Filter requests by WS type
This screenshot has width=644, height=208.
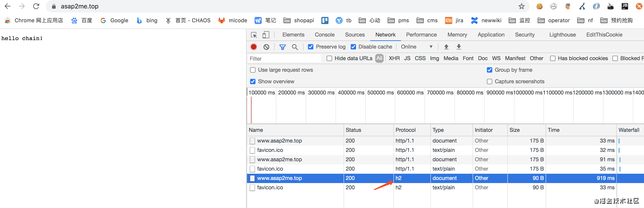pos(496,58)
